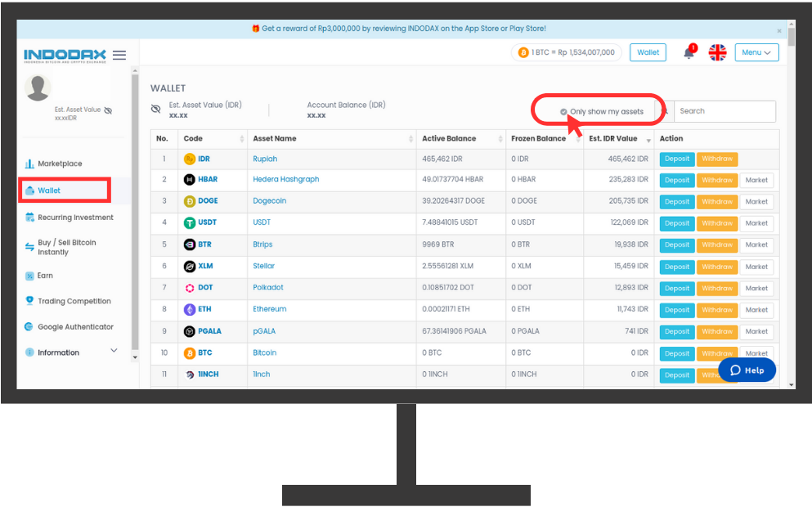
Task: Withdraw PGALA
Action: point(717,332)
